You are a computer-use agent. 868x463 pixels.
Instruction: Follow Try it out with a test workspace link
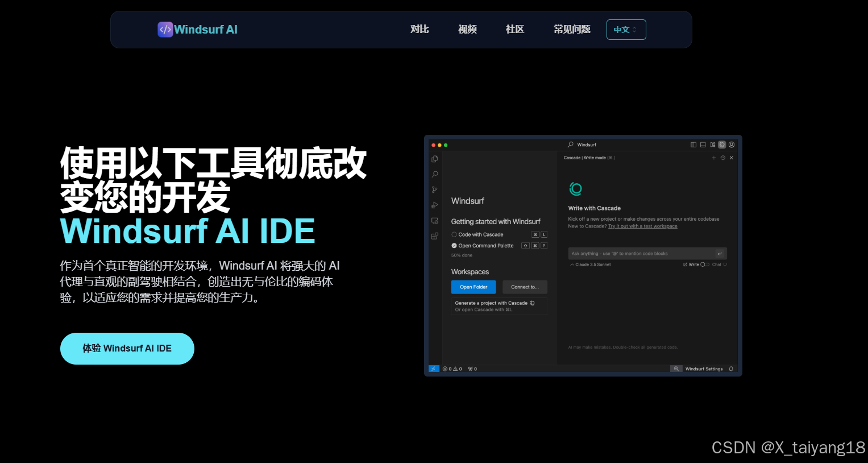pyautogui.click(x=643, y=226)
